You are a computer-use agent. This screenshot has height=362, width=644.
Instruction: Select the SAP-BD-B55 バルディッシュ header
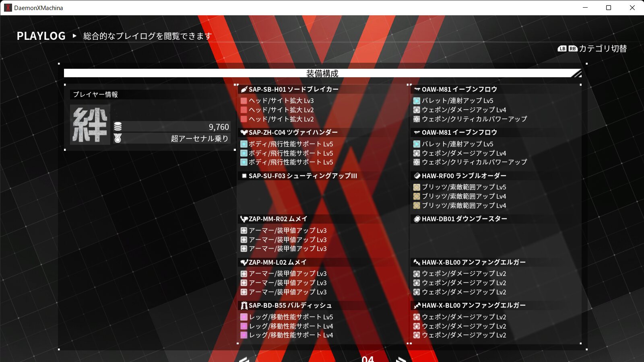coord(290,305)
